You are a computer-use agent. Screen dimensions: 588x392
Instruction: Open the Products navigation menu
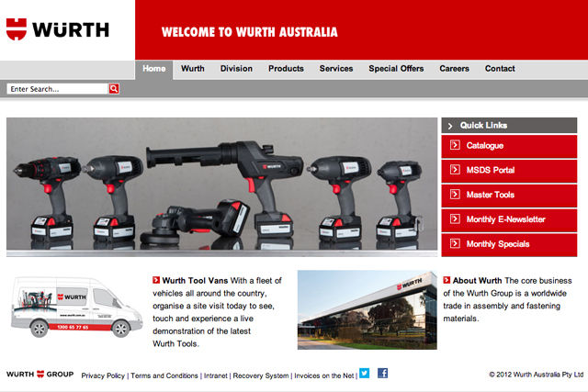tap(286, 69)
